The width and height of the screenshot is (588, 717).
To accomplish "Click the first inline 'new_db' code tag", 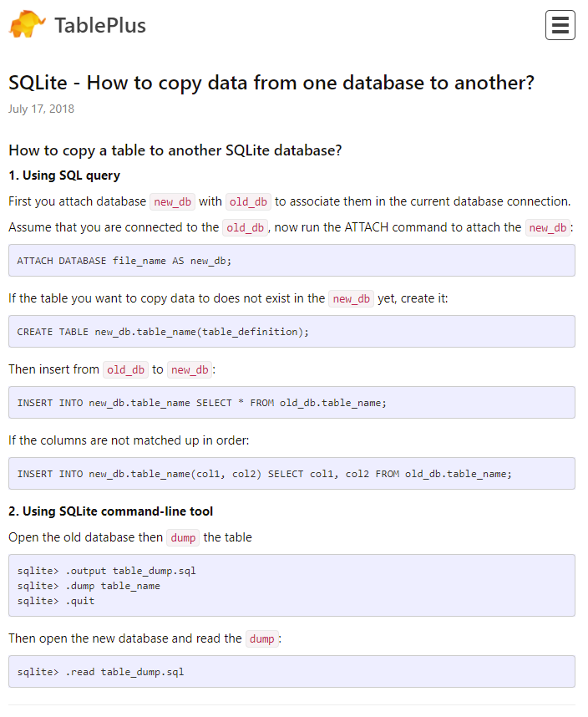I will click(172, 202).
